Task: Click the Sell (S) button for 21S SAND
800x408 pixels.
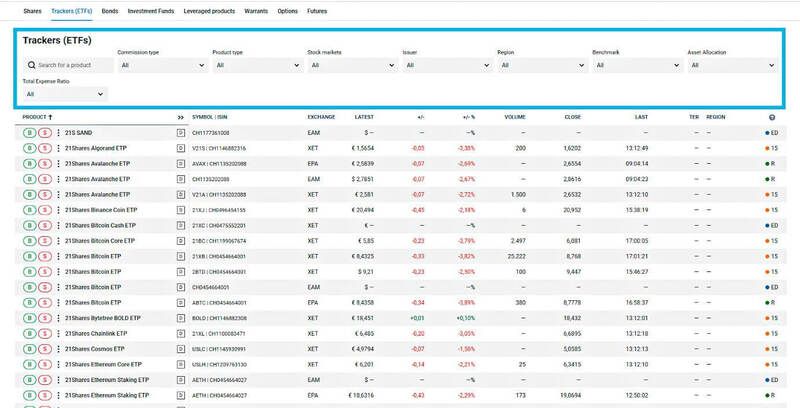Action: pyautogui.click(x=45, y=133)
